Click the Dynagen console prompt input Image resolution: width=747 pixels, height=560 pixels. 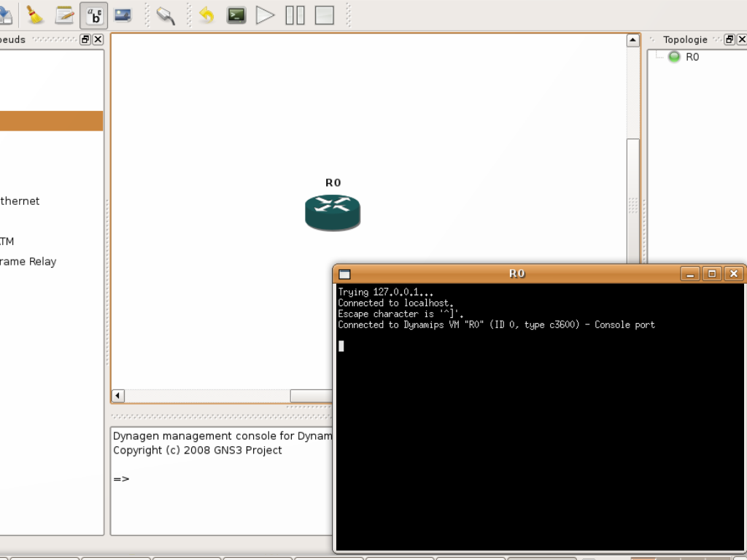coord(222,479)
